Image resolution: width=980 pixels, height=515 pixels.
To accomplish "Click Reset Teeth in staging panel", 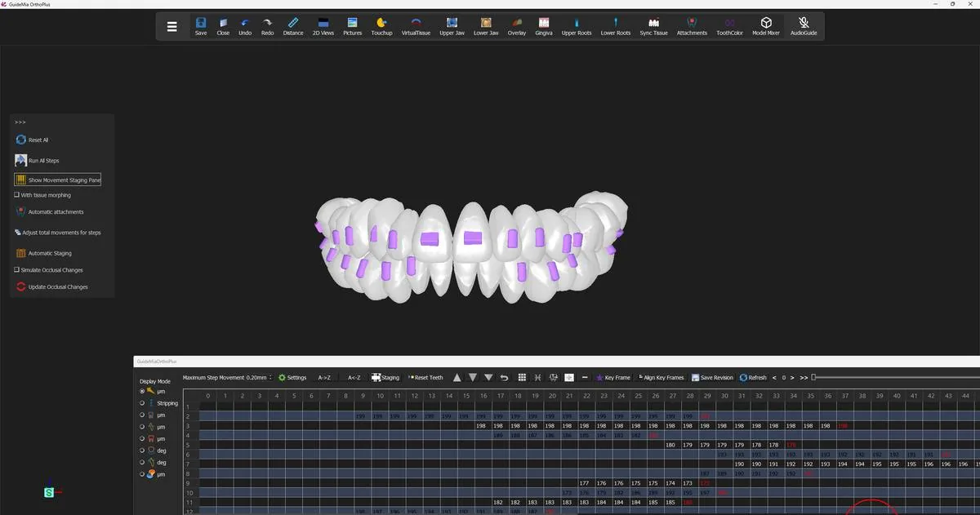I will pyautogui.click(x=426, y=378).
